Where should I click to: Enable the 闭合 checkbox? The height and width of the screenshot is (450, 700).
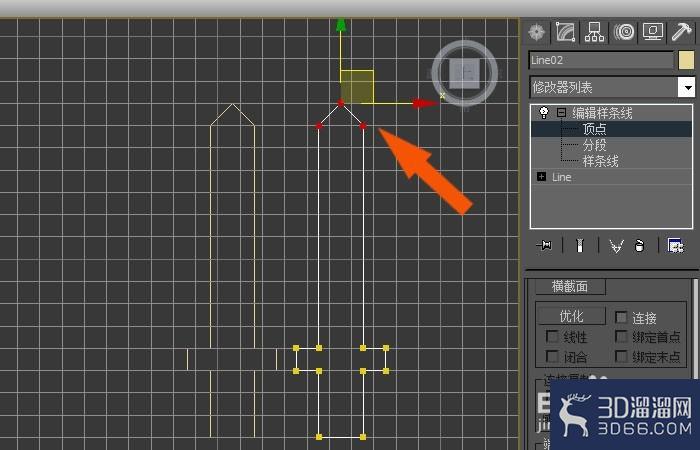[x=552, y=356]
